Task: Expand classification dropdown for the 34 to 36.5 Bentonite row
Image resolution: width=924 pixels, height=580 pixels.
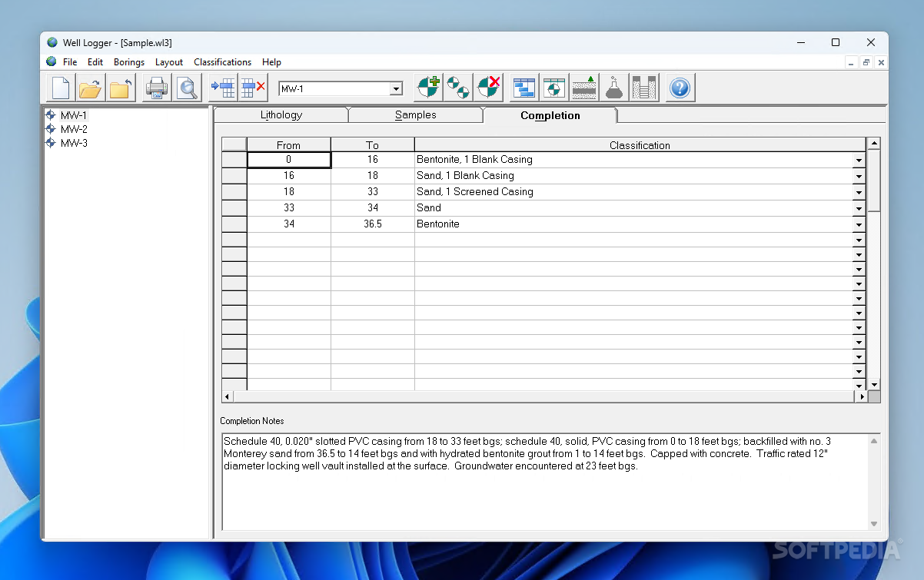Action: click(859, 224)
